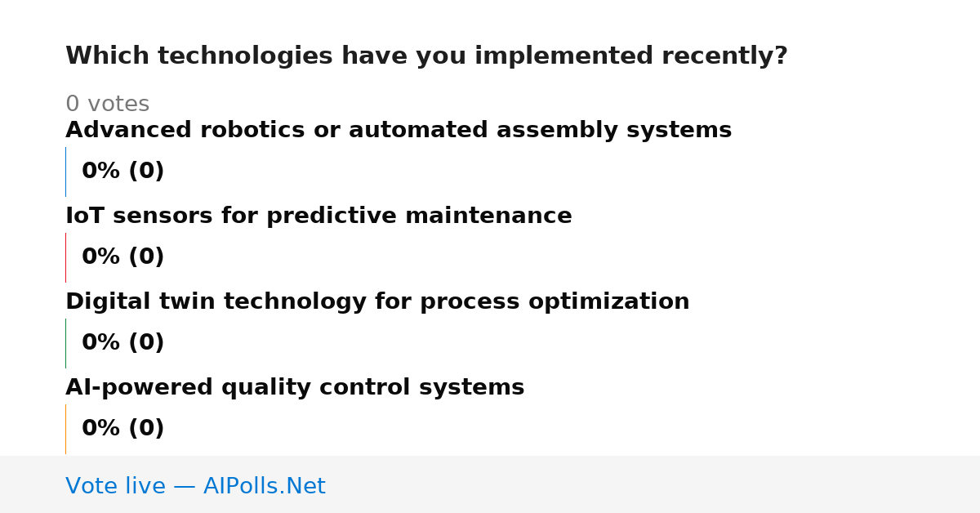980x513 pixels.
Task: Click the blue bar for Advanced robotics
Action: pyautogui.click(x=65, y=172)
